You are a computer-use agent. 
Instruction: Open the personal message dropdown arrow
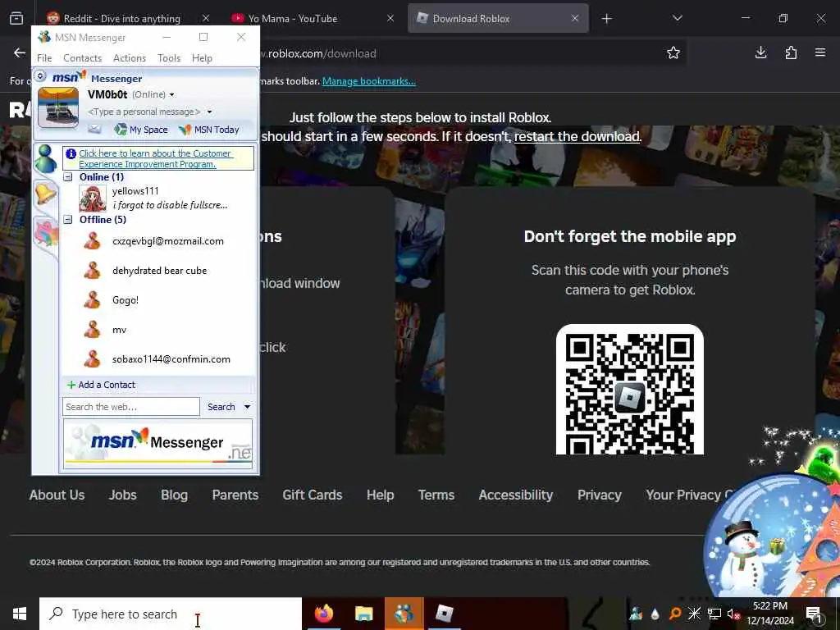click(x=209, y=112)
